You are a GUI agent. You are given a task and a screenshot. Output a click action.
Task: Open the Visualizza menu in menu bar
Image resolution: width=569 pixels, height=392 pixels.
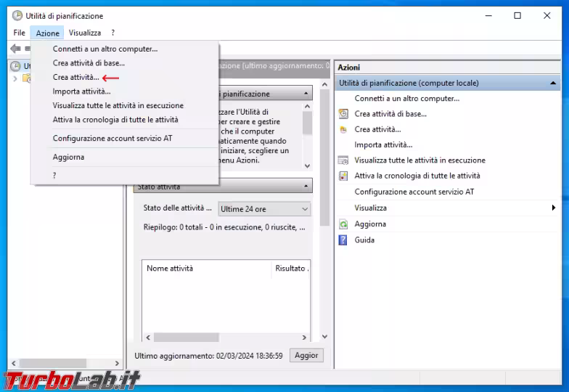[85, 33]
